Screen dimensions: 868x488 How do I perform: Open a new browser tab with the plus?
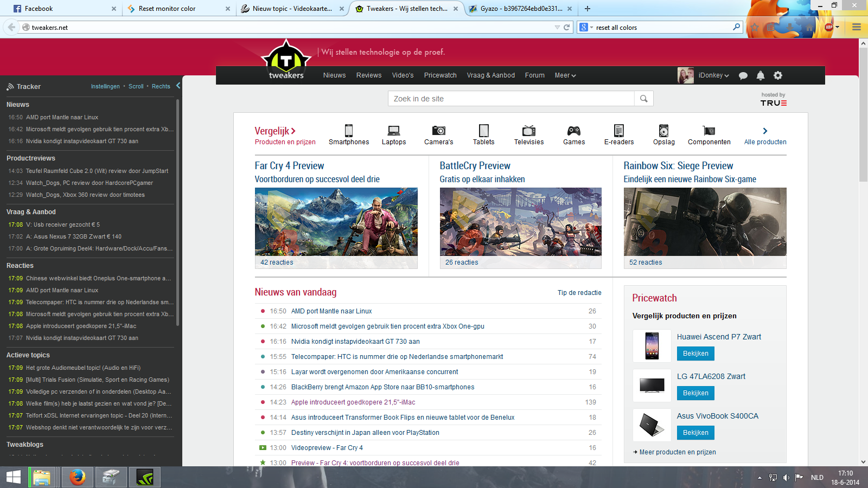pyautogui.click(x=588, y=9)
